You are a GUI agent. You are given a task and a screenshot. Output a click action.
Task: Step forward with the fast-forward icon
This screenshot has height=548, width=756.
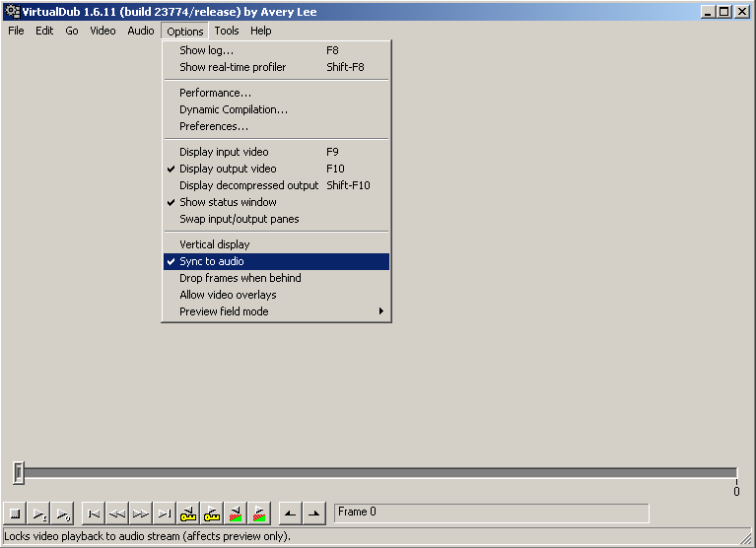pos(141,514)
